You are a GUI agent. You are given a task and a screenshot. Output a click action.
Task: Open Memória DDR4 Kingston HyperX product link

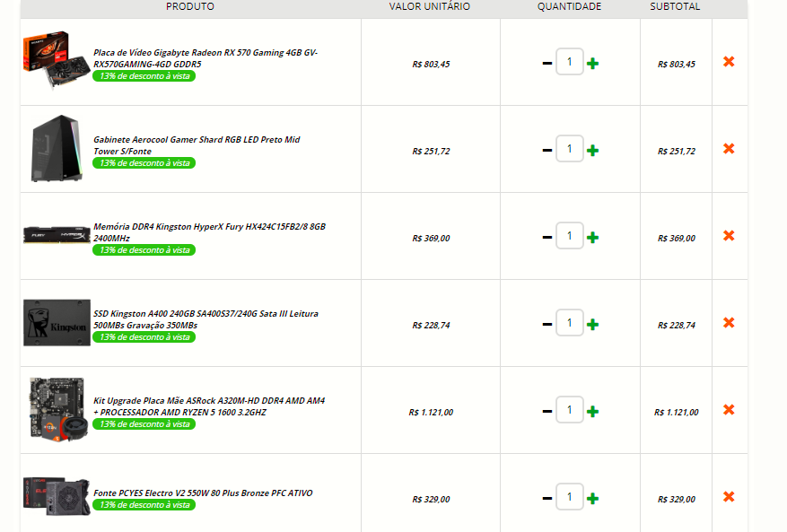coord(209,231)
